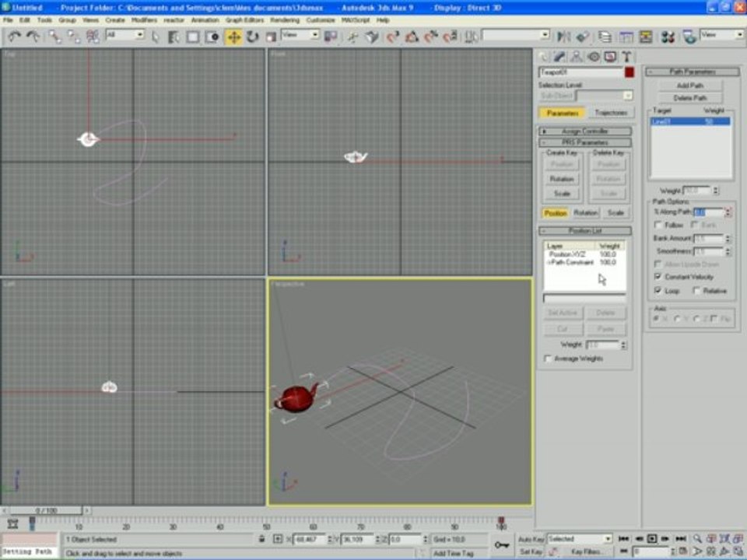The height and width of the screenshot is (560, 747).
Task: Click the Render Scene teapot icon
Action: (x=689, y=37)
